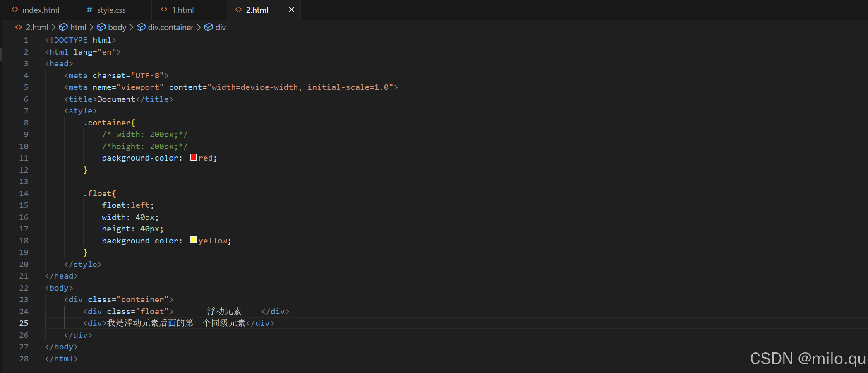This screenshot has width=868, height=373.
Task: Click the final div breadcrumb cube icon
Action: 209,27
